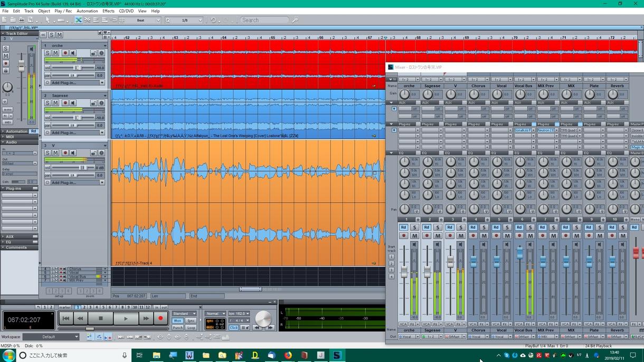Open the Standard mode dropdown in transport
The width and height of the screenshot is (644, 362).
click(184, 313)
